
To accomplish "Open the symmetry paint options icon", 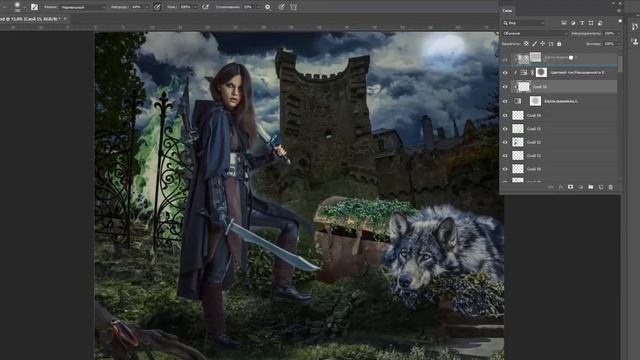I will point(293,7).
